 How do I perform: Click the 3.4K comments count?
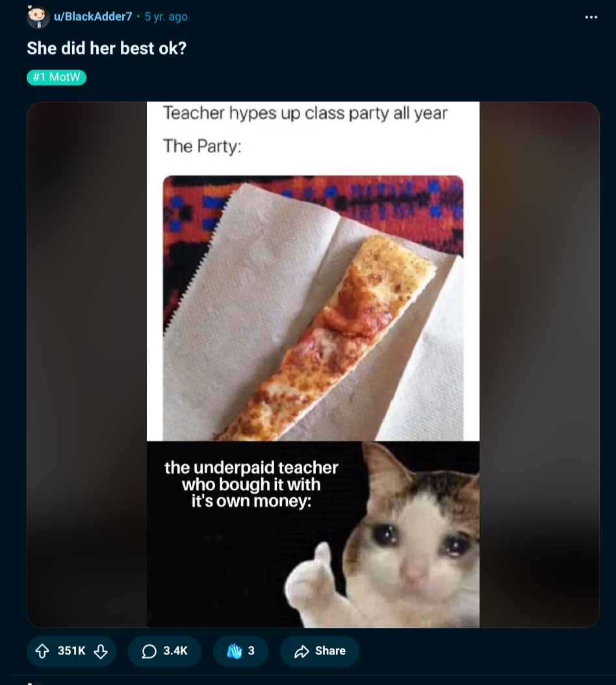pyautogui.click(x=175, y=651)
